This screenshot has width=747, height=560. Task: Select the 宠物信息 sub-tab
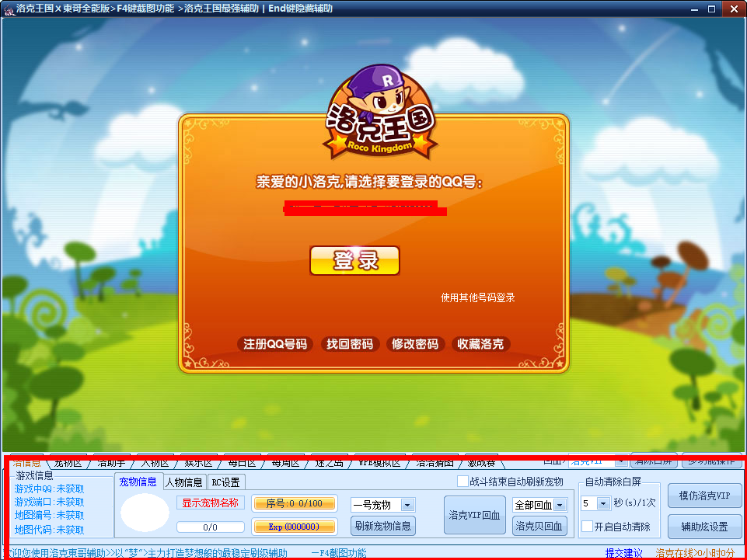(x=138, y=482)
